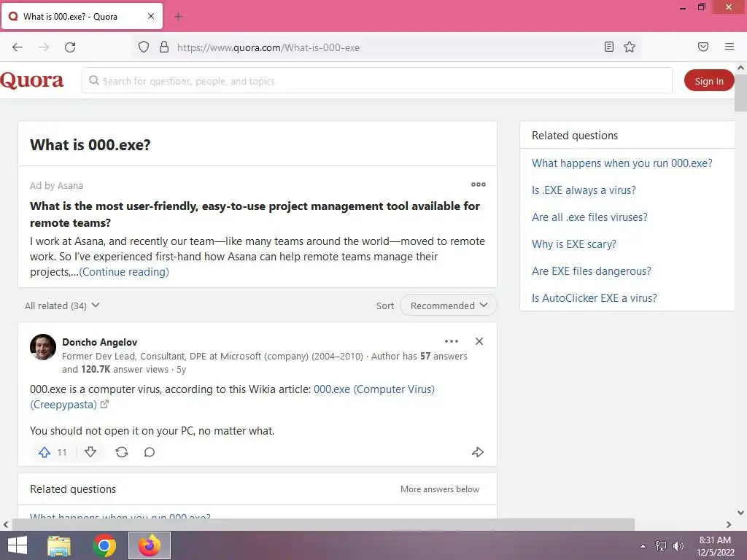Open 'Are all .exe files viruses?' question
Viewport: 747px width, 560px height.
589,217
